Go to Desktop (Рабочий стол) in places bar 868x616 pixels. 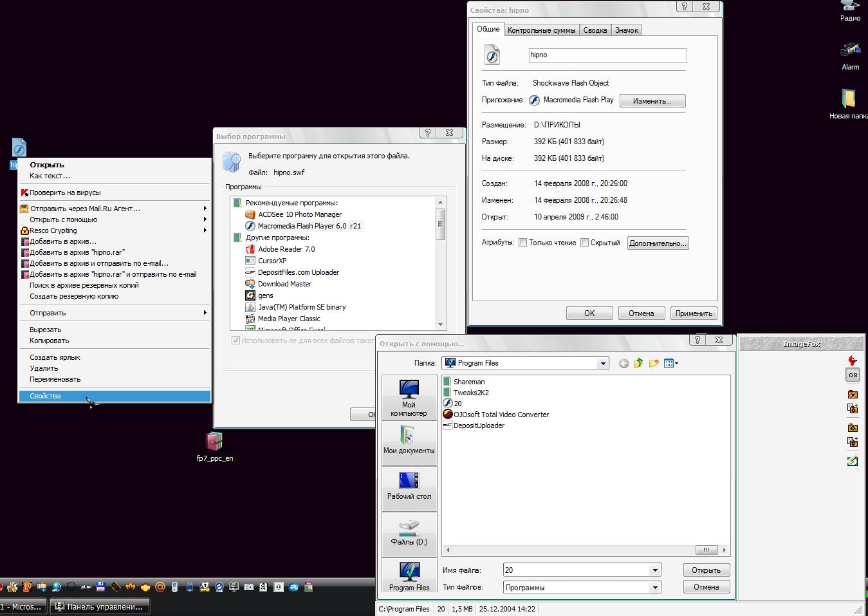coord(409,489)
